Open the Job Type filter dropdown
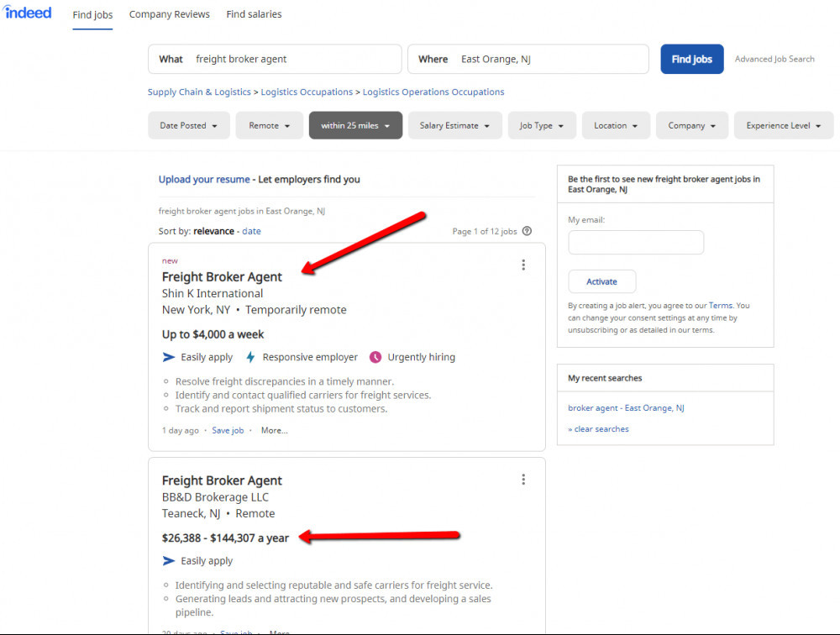840x635 pixels. [x=542, y=125]
